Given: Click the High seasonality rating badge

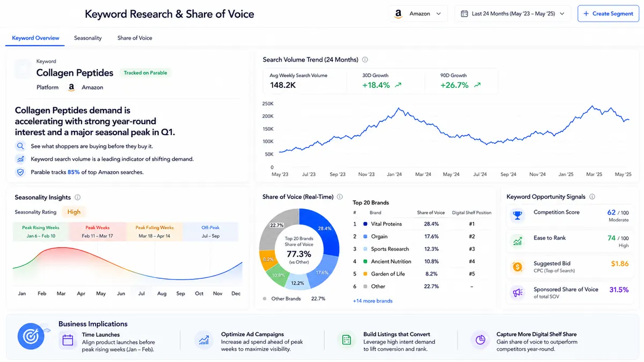Looking at the screenshot, I should click(x=74, y=212).
